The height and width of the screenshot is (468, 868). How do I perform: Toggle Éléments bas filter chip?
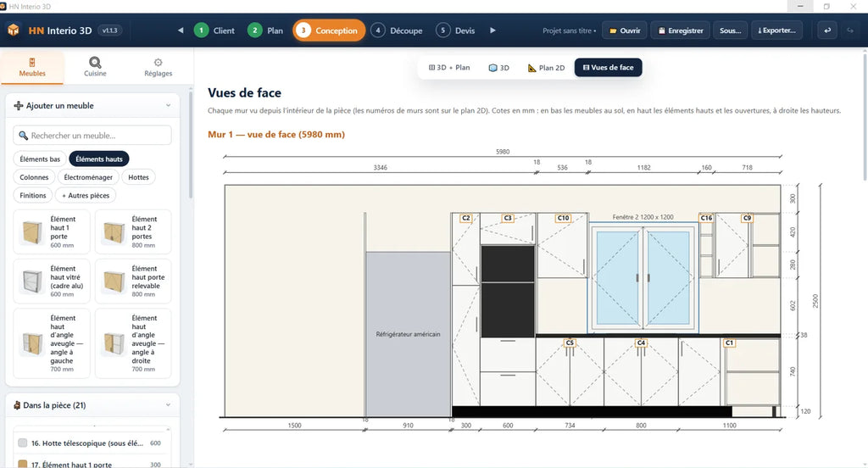[40, 159]
